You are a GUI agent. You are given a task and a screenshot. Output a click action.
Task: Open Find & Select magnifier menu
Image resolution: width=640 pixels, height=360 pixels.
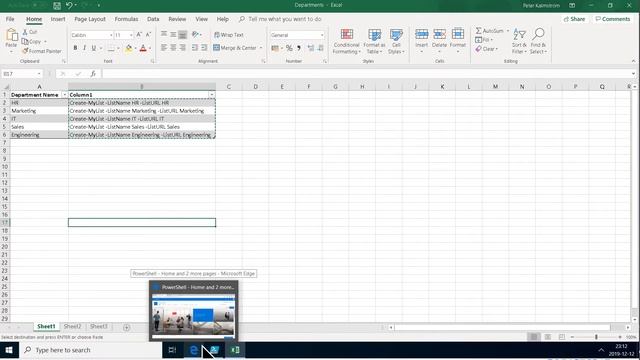[538, 41]
